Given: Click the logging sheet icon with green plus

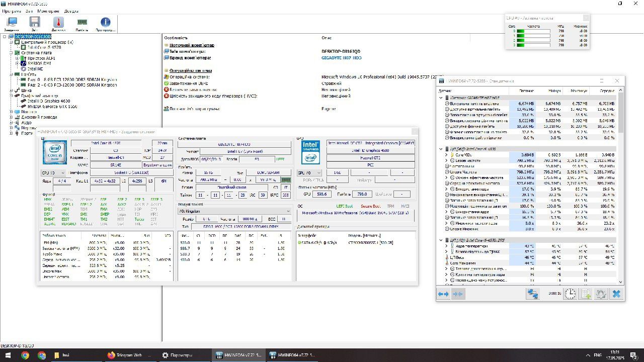Looking at the screenshot, I should pyautogui.click(x=586, y=294).
